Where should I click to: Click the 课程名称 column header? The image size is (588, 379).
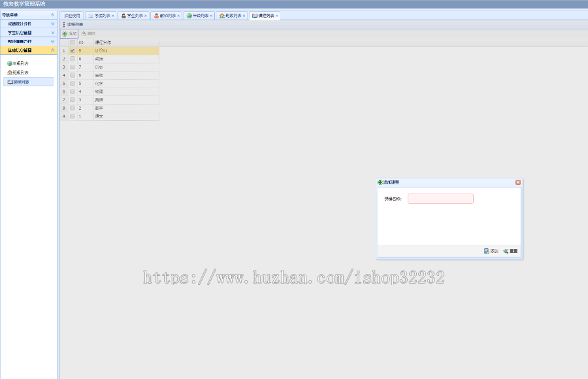pos(126,42)
